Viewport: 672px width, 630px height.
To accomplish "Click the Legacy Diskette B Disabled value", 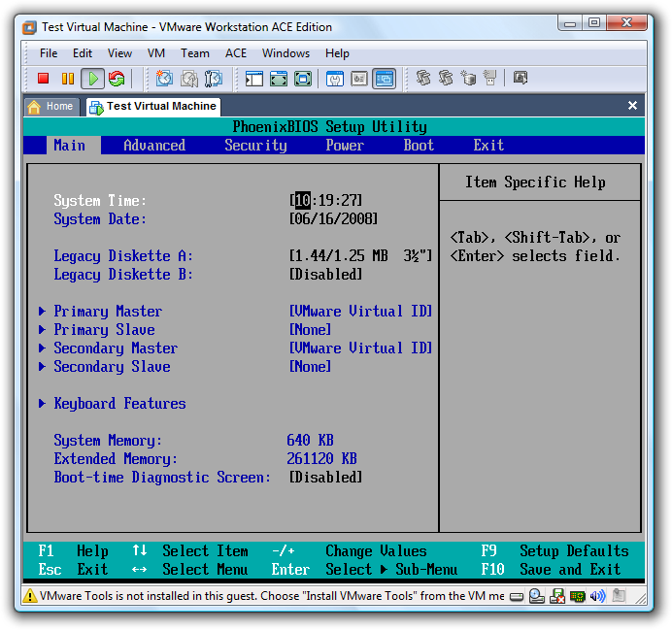I will 325,274.
